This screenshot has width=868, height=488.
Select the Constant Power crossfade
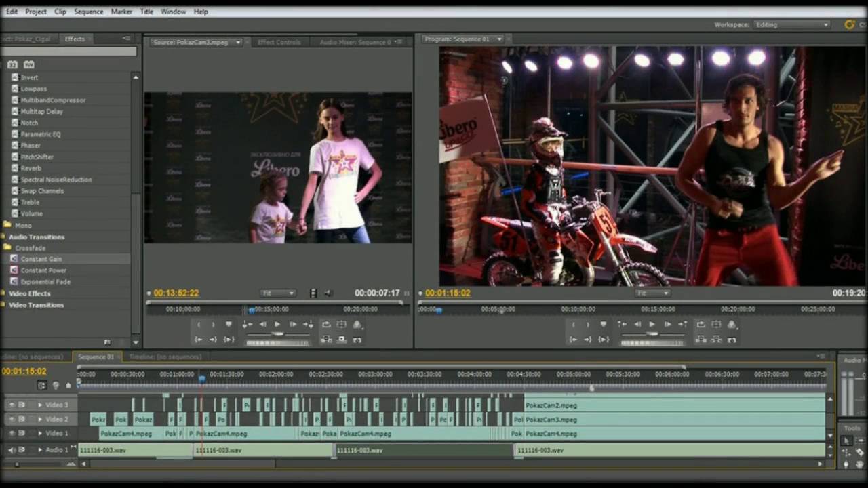point(43,270)
